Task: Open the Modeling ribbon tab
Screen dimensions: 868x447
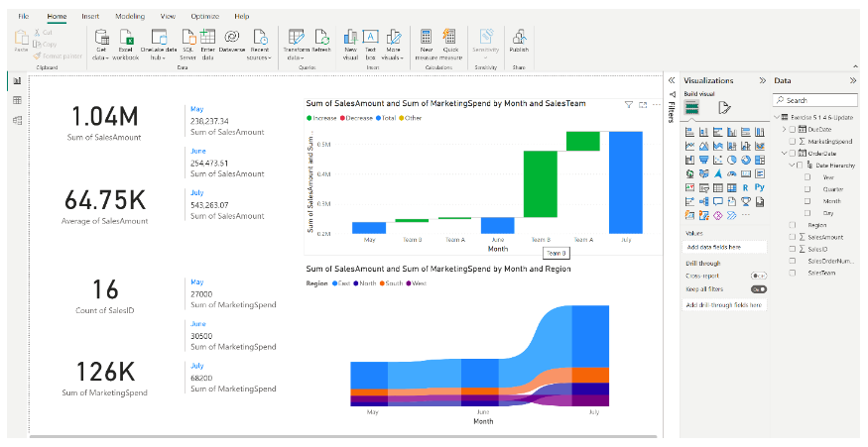Action: click(x=129, y=17)
